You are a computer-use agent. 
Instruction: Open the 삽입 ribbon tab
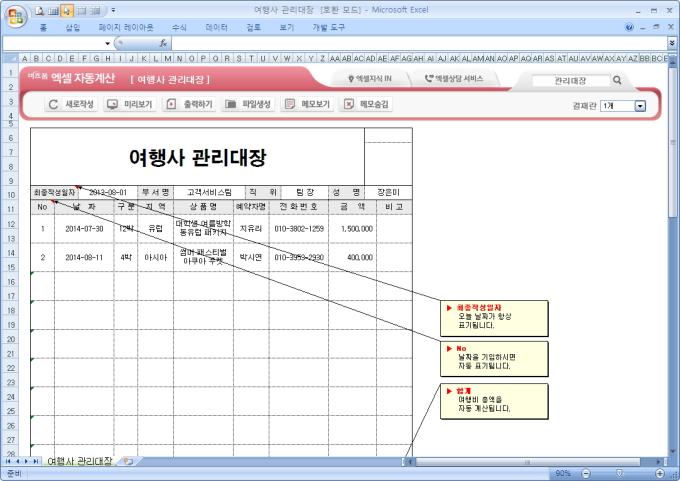click(73, 27)
